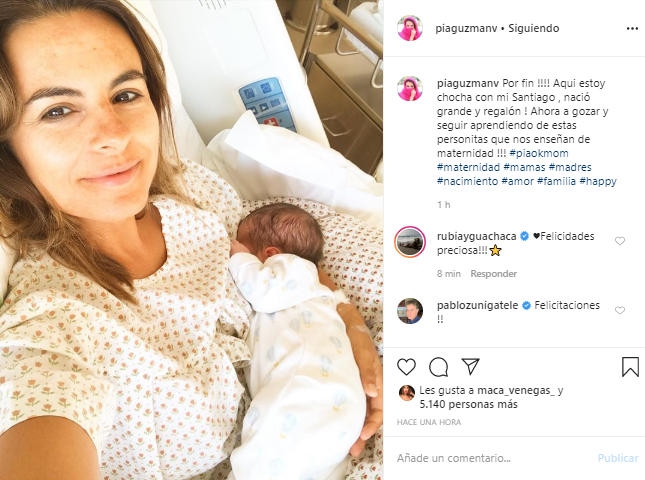The width and height of the screenshot is (645, 480).
Task: Click the Siguiendo following button
Action: [x=534, y=28]
